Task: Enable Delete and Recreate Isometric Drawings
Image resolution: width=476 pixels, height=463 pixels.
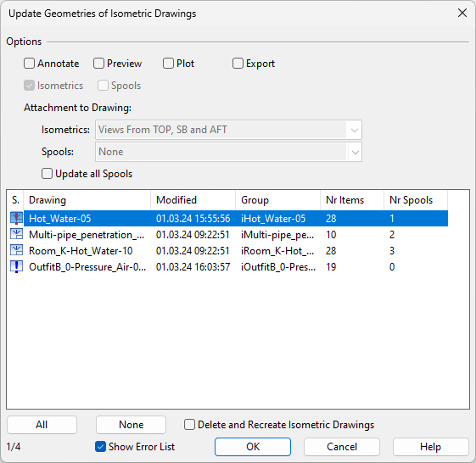Action: click(x=189, y=425)
